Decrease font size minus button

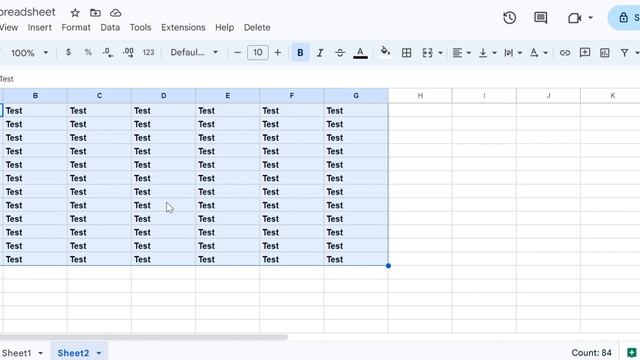tap(237, 52)
